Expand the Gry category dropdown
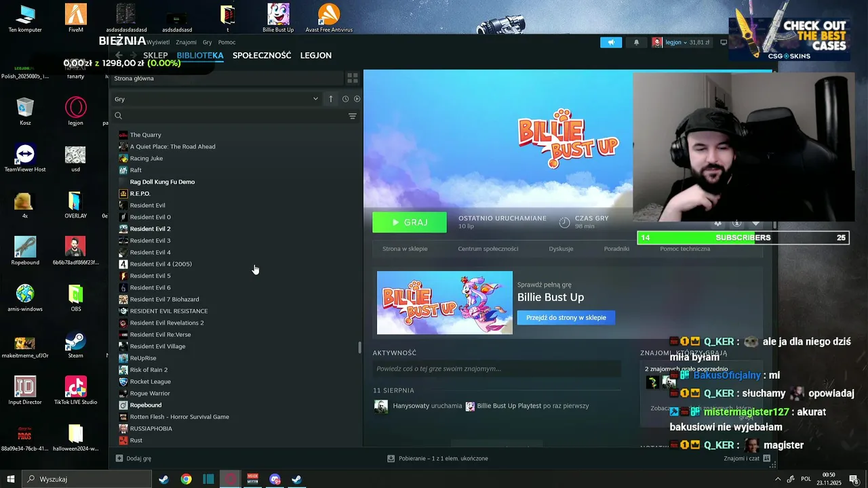Screen dimensions: 868x488 coord(216,99)
